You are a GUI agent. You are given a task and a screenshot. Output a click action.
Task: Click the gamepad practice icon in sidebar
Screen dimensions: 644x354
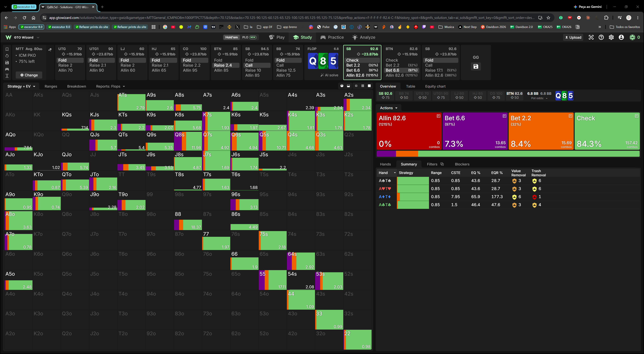coord(7,69)
